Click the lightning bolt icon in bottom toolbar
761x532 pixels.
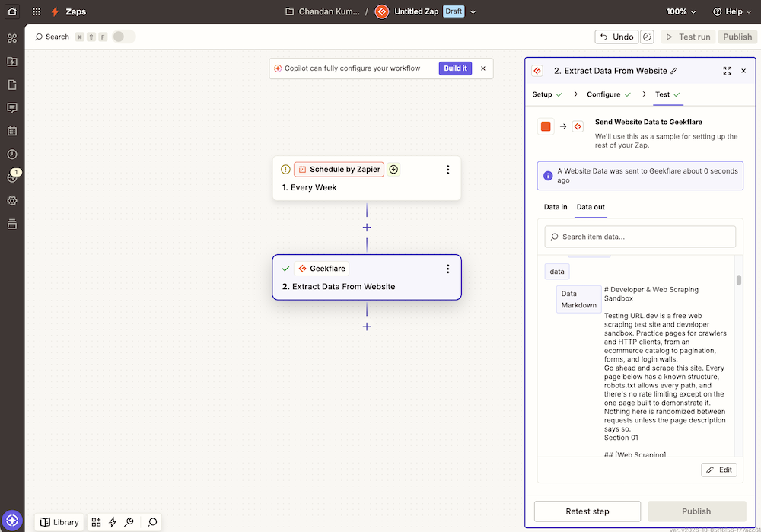pyautogui.click(x=113, y=522)
